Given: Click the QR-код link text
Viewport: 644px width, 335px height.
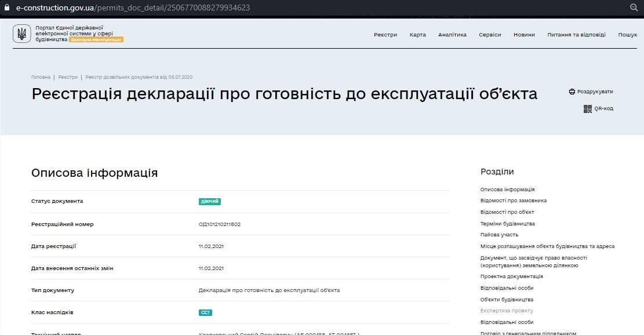Looking at the screenshot, I should 603,109.
